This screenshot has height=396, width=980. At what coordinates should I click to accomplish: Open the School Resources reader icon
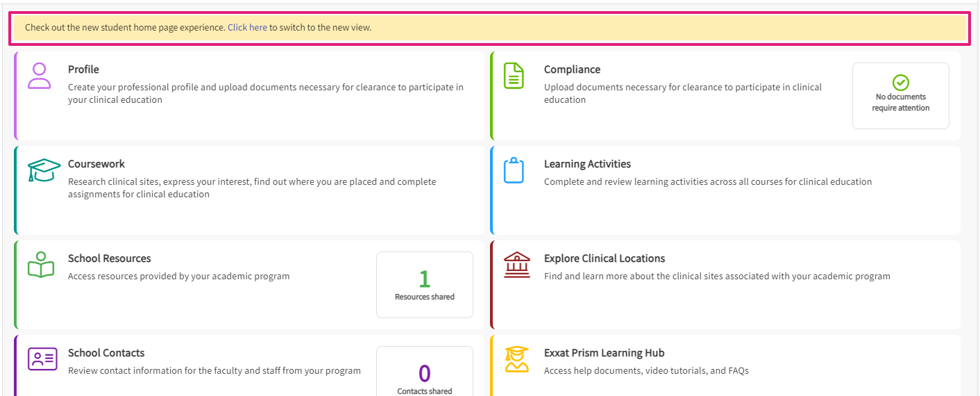tap(41, 265)
